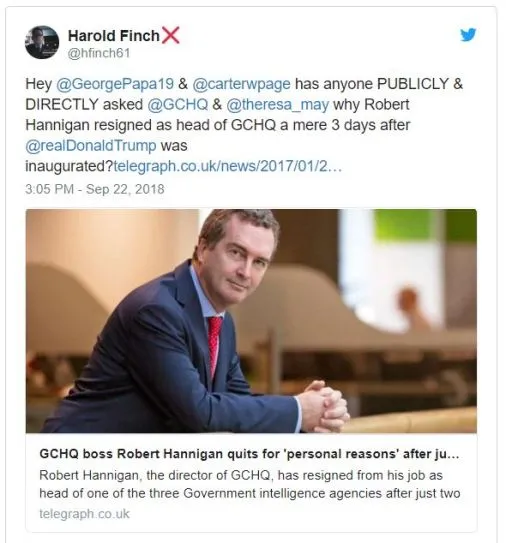506x543 pixels.
Task: Visit the @hfinch61 handle
Action: pos(99,53)
